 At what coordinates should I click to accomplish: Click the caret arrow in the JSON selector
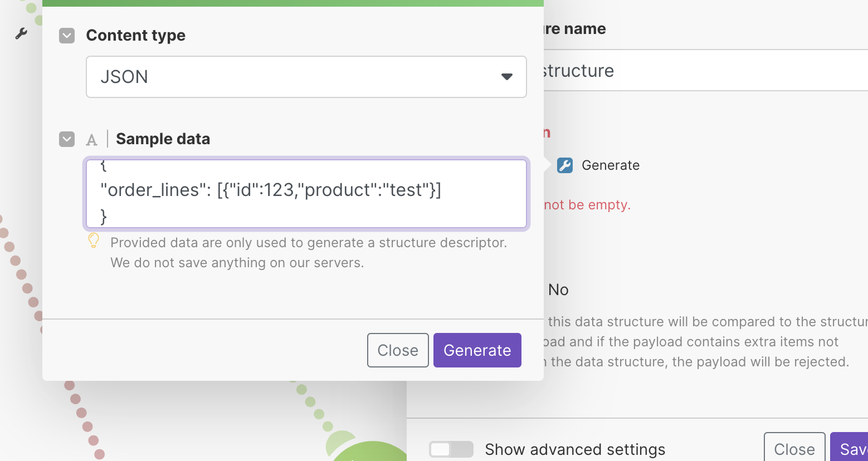pos(506,77)
